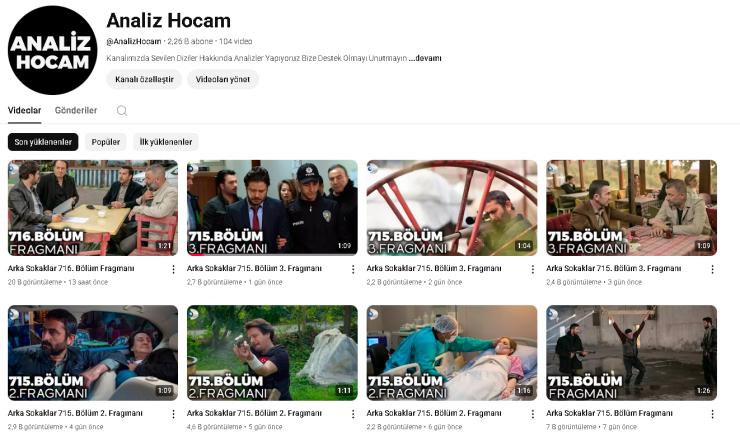This screenshot has height=446, width=740.
Task: Open options menu for 715. Bölüm Fragmanı 7 gün önce
Action: (x=712, y=414)
